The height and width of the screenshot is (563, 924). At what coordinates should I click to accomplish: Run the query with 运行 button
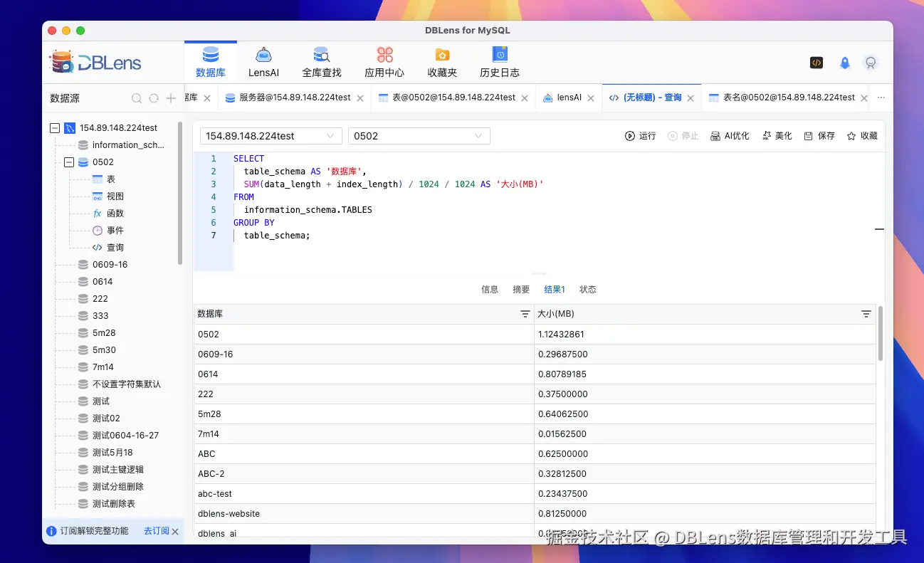pos(640,136)
